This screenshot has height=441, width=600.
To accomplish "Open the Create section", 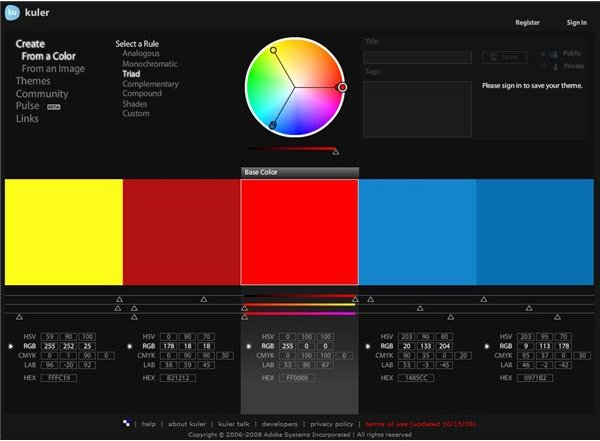I will (30, 44).
